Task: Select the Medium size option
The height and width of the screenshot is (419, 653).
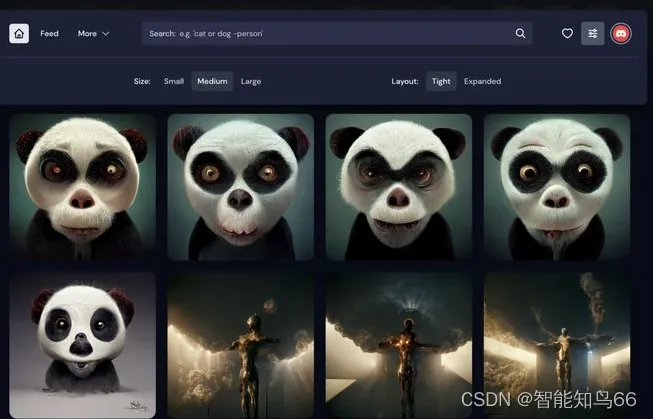Action: pos(212,81)
